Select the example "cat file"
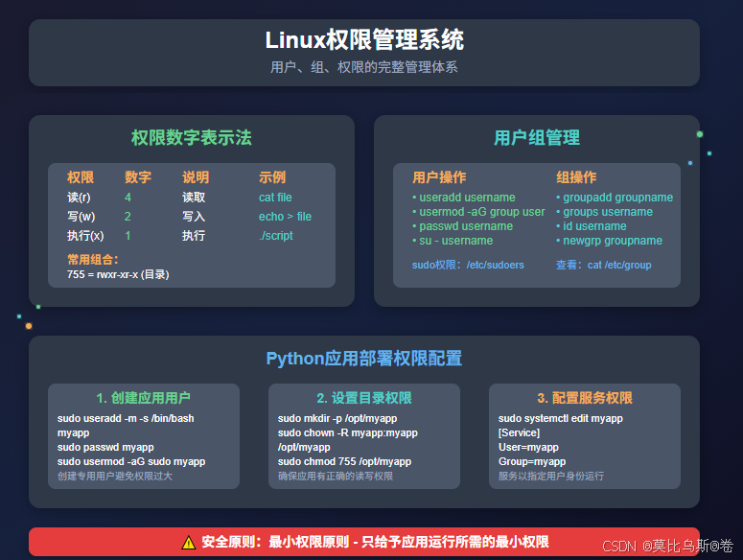 point(275,198)
